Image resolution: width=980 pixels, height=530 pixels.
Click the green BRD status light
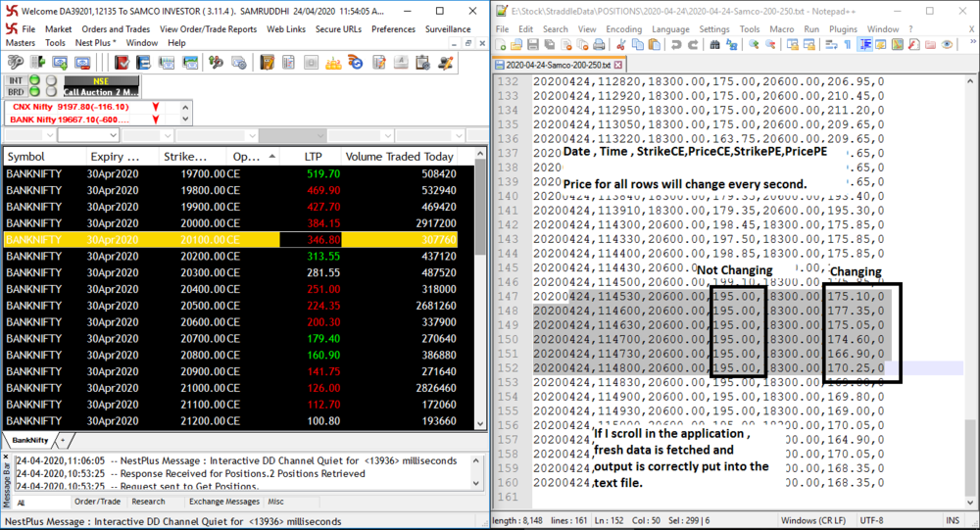point(35,92)
